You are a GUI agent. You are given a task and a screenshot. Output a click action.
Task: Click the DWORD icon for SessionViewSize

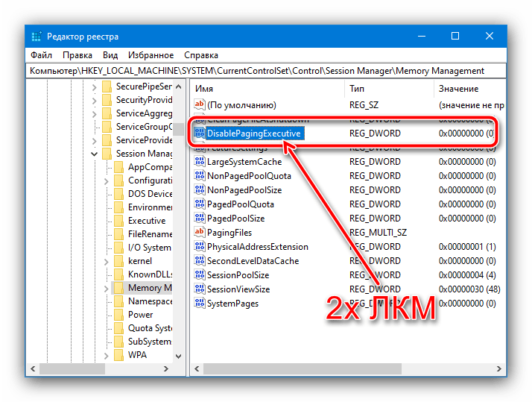199,289
